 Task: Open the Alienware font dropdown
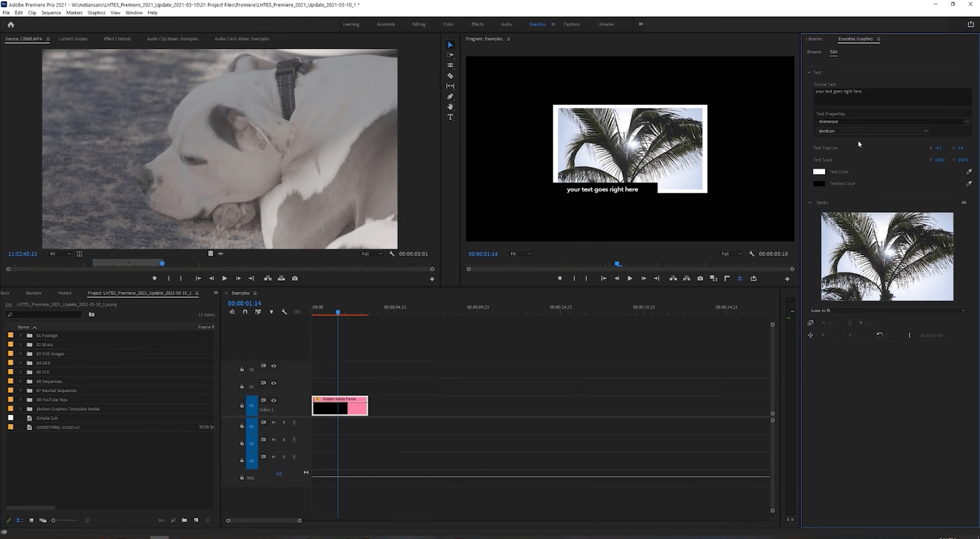(x=966, y=121)
